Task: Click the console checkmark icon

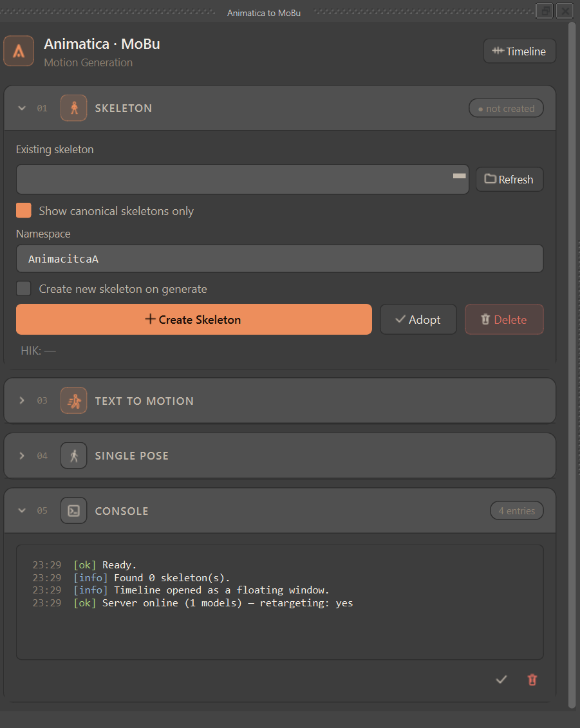Action: coord(501,680)
